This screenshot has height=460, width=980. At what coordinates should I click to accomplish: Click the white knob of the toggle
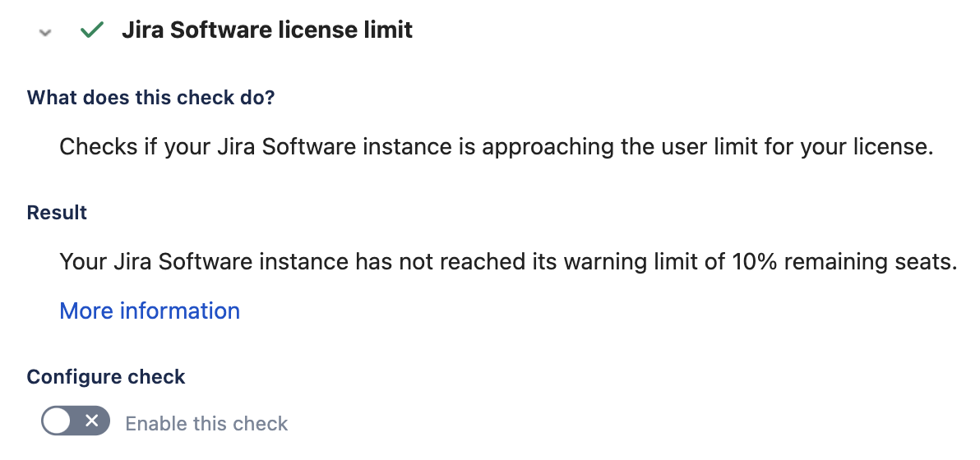[58, 422]
